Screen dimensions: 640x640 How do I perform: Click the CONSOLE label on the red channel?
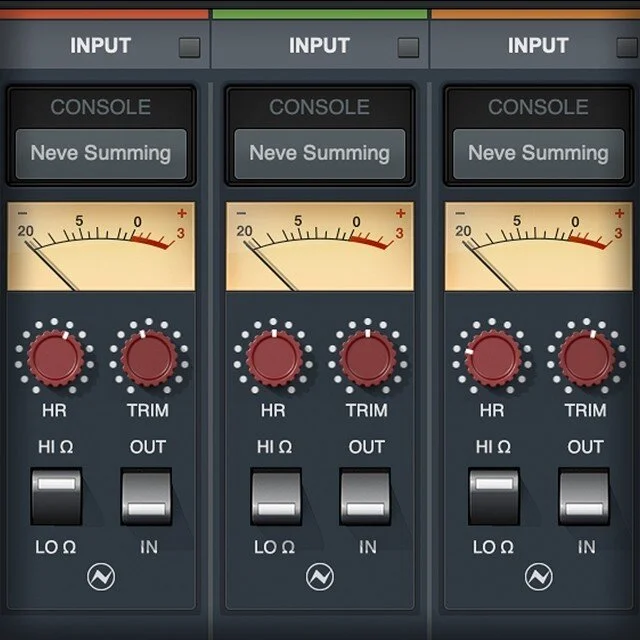click(x=101, y=107)
